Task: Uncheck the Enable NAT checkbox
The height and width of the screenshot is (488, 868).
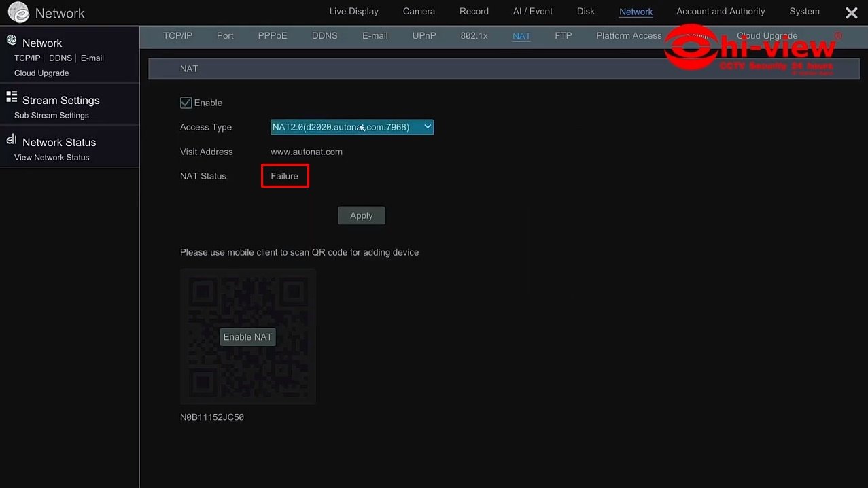Action: pos(186,103)
